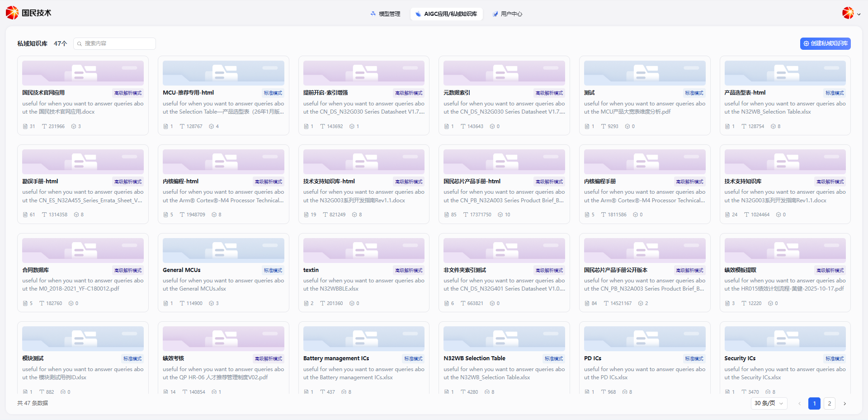Click the 创建私域知识库 button

(825, 43)
